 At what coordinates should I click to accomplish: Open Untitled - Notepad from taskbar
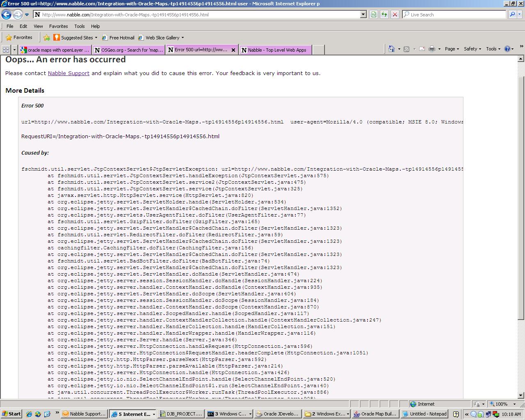point(425,414)
